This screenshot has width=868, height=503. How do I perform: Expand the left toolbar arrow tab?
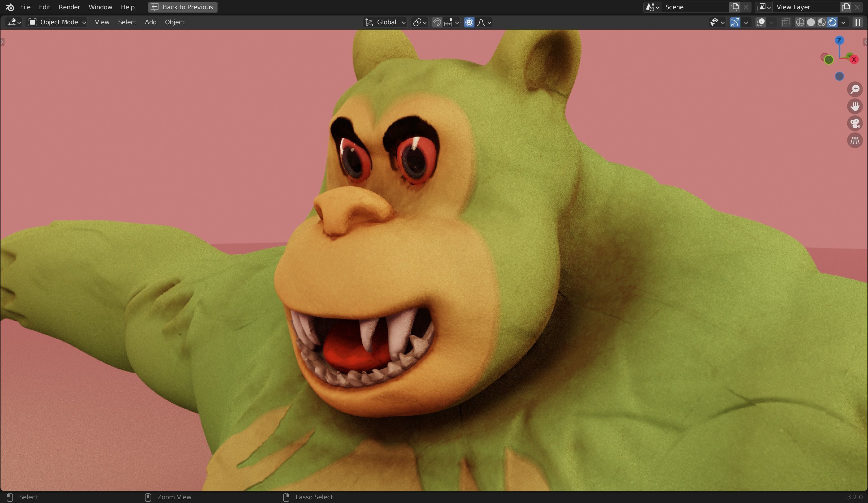[x=3, y=42]
